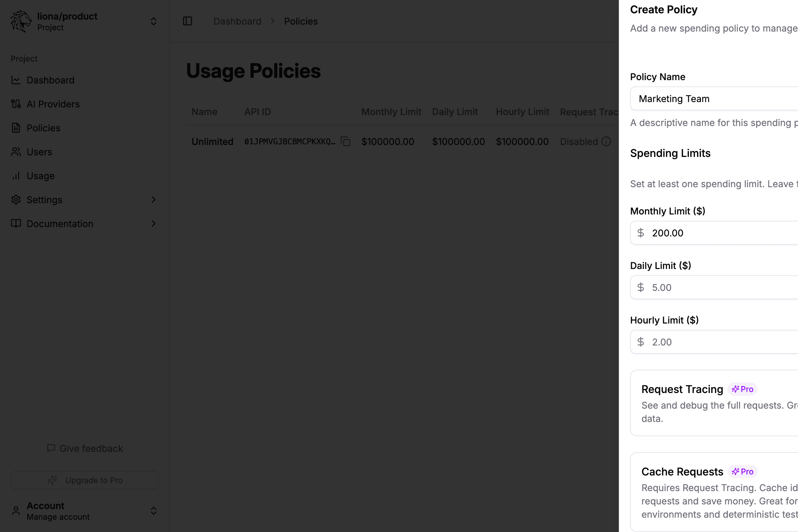This screenshot has height=532, width=798.
Task: Click the Pro badge beside Request Tracing
Action: [x=742, y=389]
